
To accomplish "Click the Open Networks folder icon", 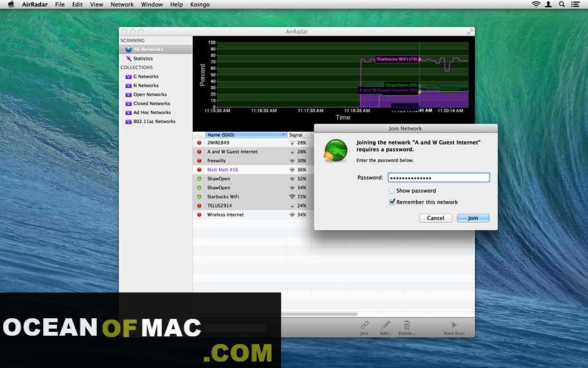I will (x=128, y=95).
